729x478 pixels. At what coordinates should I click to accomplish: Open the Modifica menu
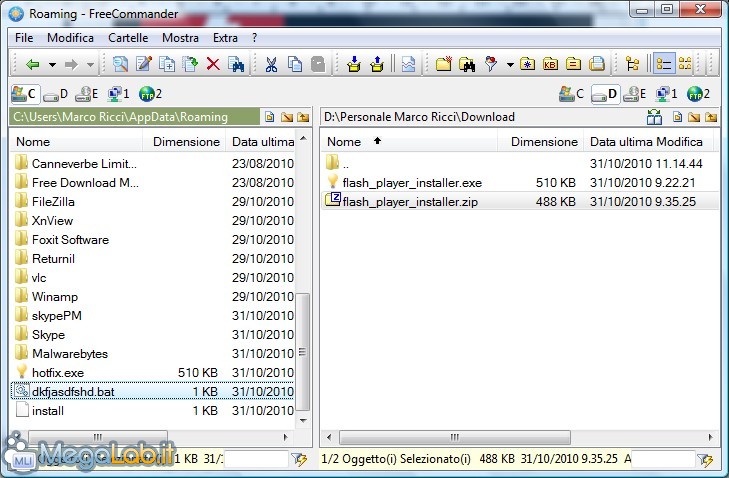coord(70,38)
